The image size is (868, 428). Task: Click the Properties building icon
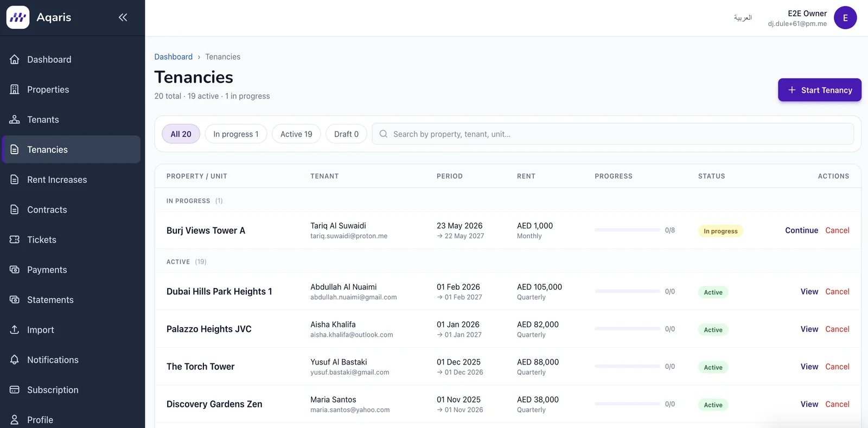pyautogui.click(x=15, y=90)
